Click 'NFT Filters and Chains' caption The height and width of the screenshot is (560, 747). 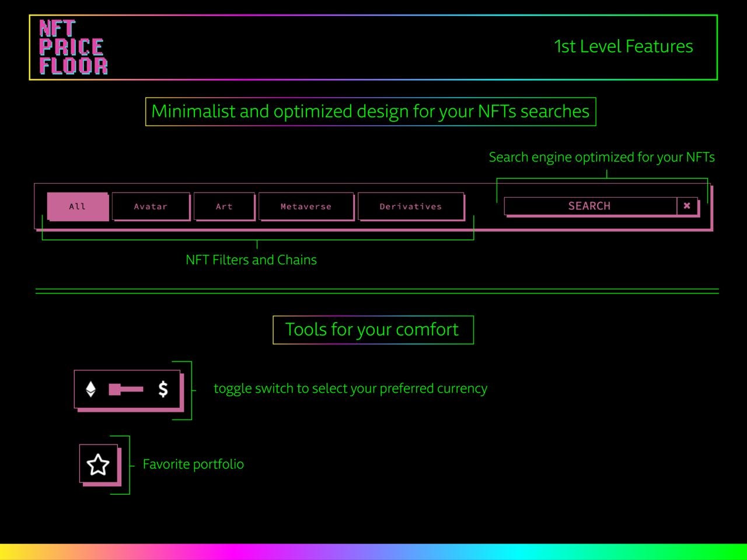(x=251, y=260)
